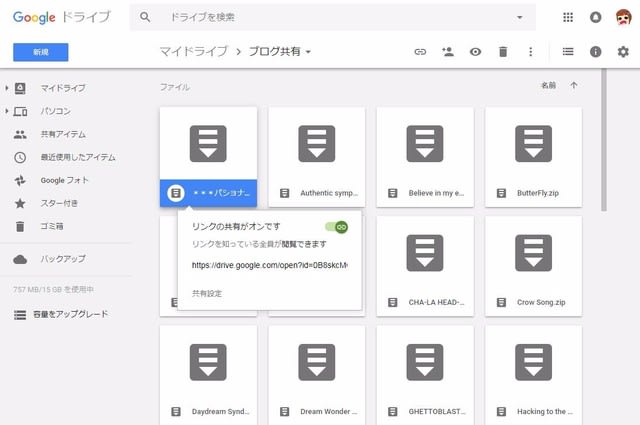The width and height of the screenshot is (640, 425).
Task: Toggle link sharing switch off
Action: click(337, 227)
